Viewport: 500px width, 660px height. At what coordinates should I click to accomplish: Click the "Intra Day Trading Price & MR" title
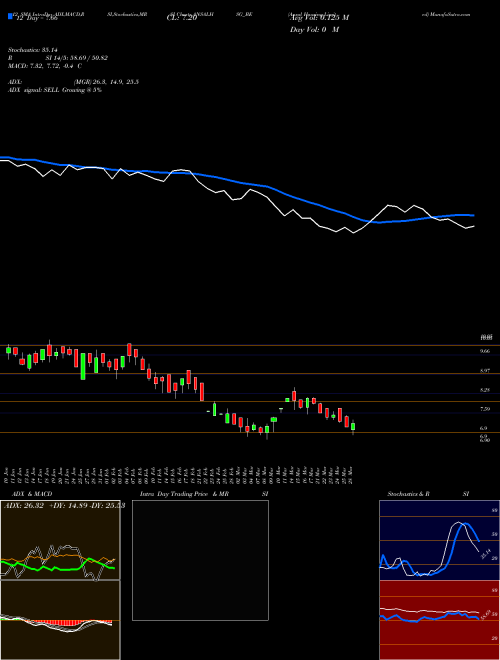[x=185, y=494]
